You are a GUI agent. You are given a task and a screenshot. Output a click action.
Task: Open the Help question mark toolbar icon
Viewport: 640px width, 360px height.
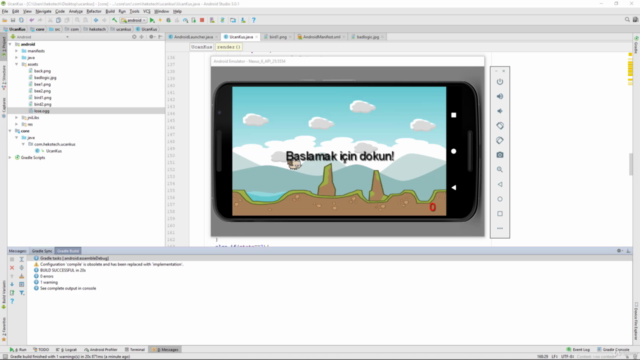click(253, 20)
